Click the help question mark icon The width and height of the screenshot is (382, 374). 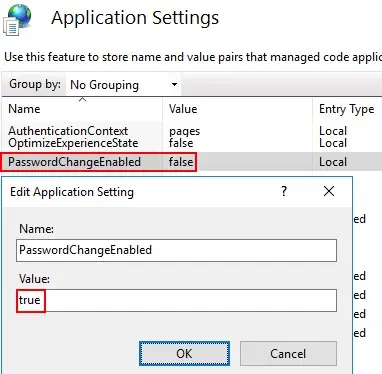pyautogui.click(x=284, y=191)
